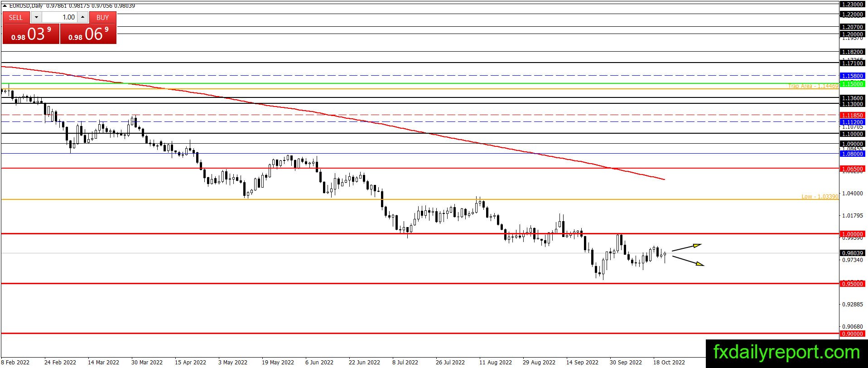868x368 pixels.
Task: Decrease trade volume with the down arrow
Action: 36,17
